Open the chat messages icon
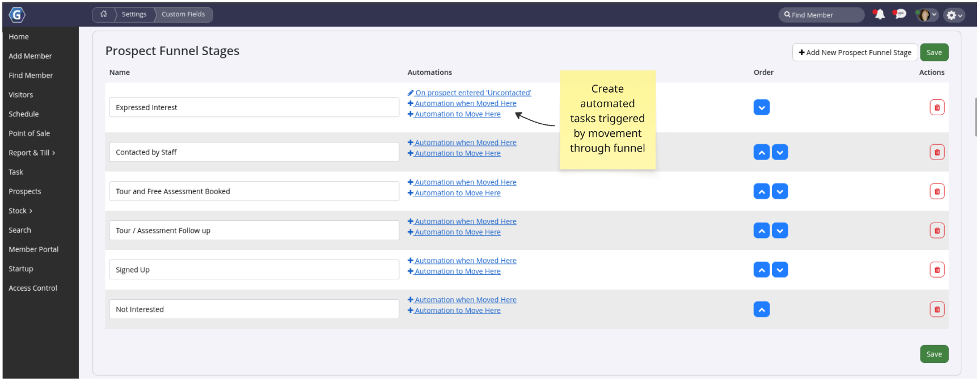The width and height of the screenshot is (980, 381). point(899,15)
